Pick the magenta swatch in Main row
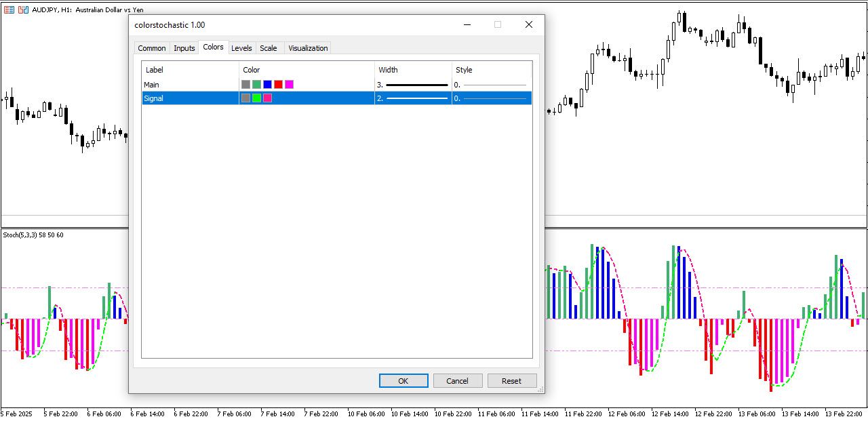 click(289, 85)
